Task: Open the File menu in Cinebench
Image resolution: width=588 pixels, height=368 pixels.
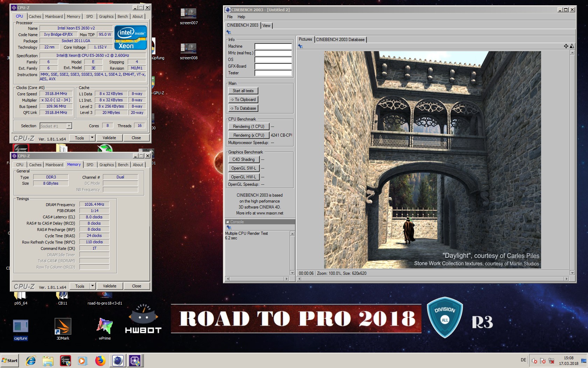Action: tap(230, 17)
